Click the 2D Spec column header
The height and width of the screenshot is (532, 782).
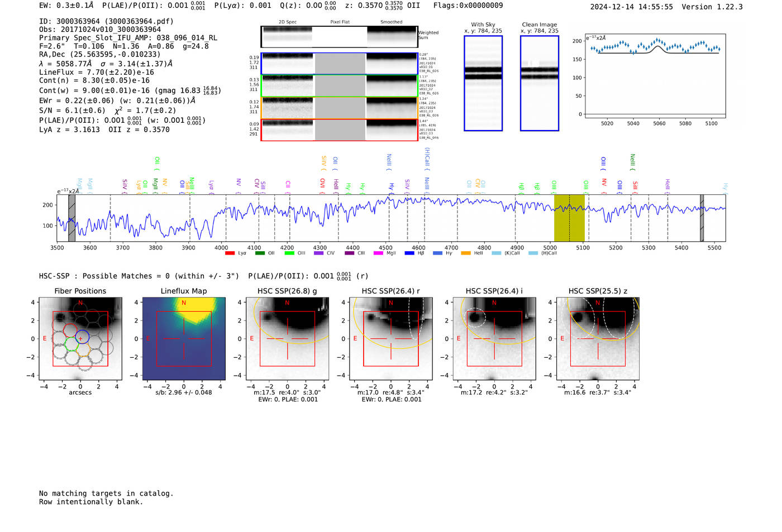[x=288, y=22]
